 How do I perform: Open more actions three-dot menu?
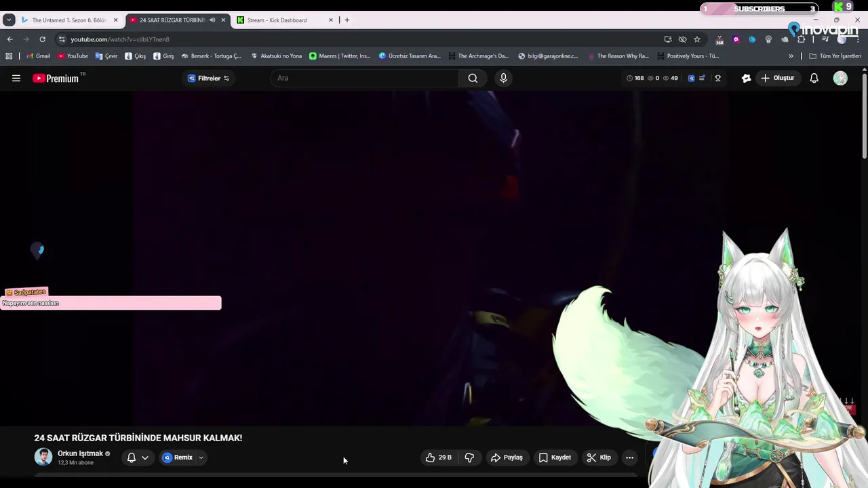pyautogui.click(x=629, y=457)
